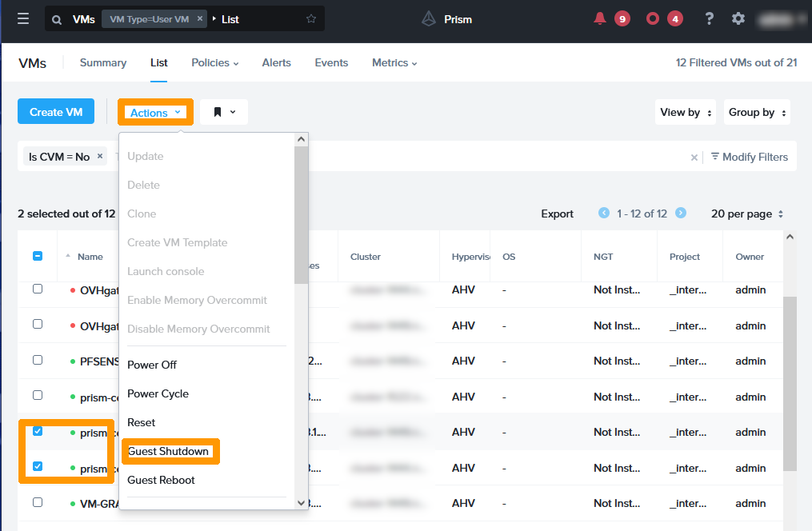
Task: Open the alerts bell notifications
Action: click(x=600, y=18)
